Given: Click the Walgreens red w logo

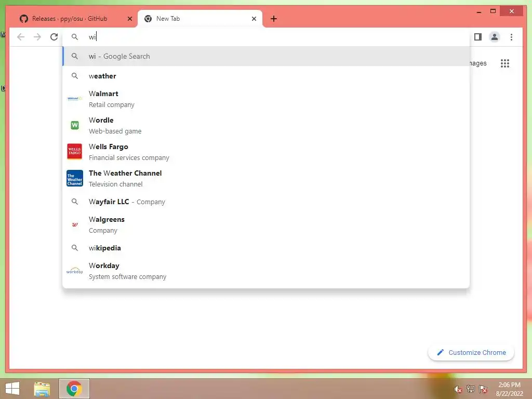Looking at the screenshot, I should coord(75,224).
